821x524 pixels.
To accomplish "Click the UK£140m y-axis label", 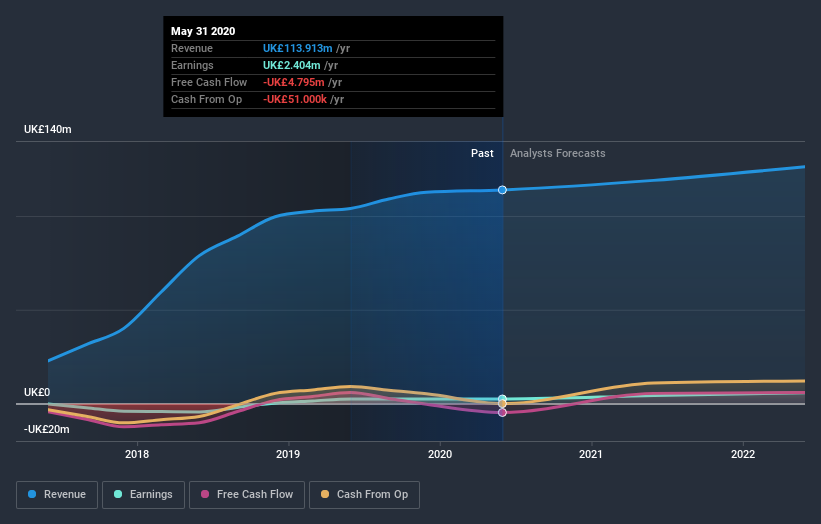I will (x=48, y=129).
